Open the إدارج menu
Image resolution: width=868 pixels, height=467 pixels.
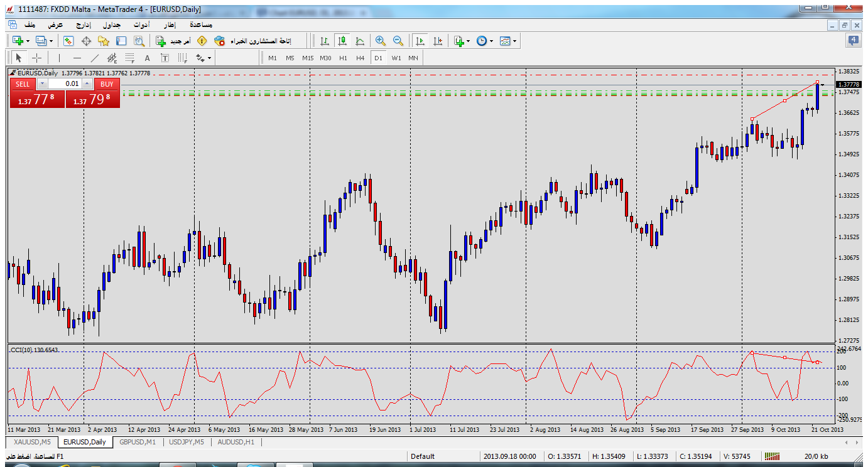84,24
